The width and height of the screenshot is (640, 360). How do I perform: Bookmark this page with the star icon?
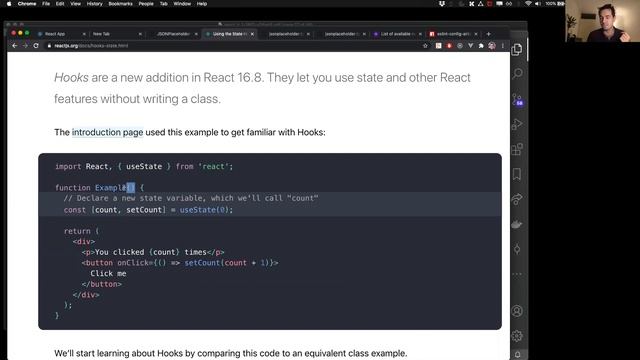(x=425, y=46)
